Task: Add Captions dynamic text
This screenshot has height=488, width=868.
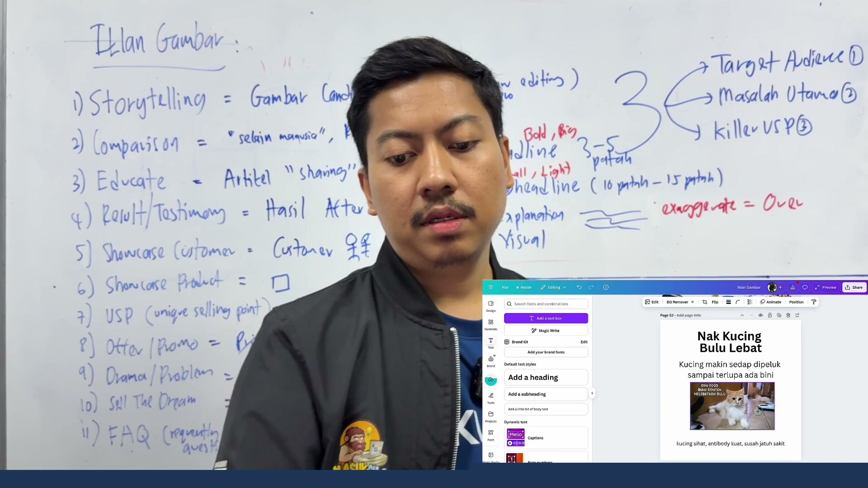Action: 546,438
